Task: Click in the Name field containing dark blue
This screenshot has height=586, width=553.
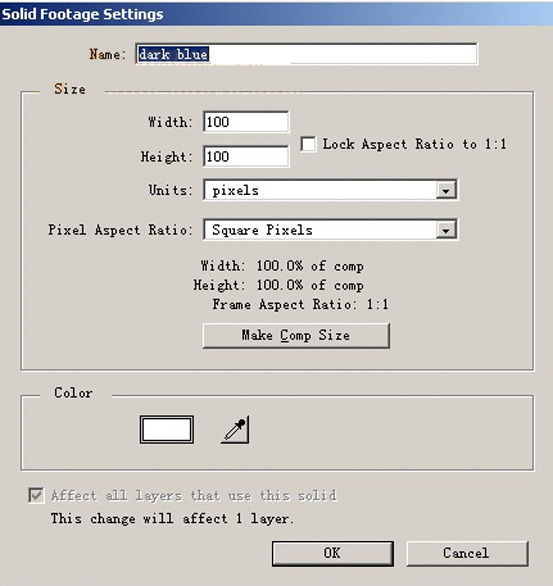Action: point(306,54)
